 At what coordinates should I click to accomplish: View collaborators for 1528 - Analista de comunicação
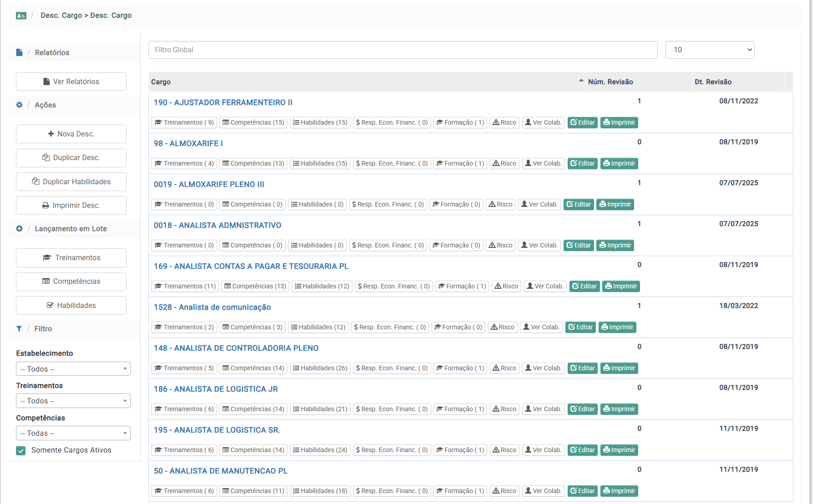pyautogui.click(x=541, y=328)
